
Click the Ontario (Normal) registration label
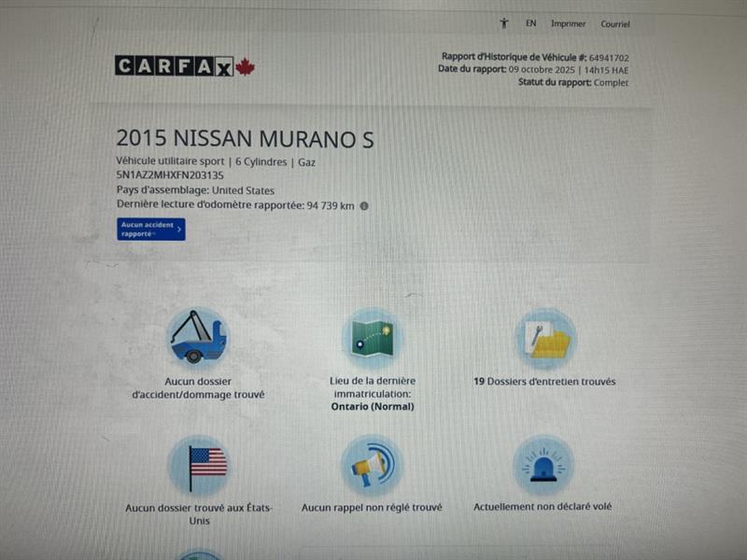click(373, 407)
